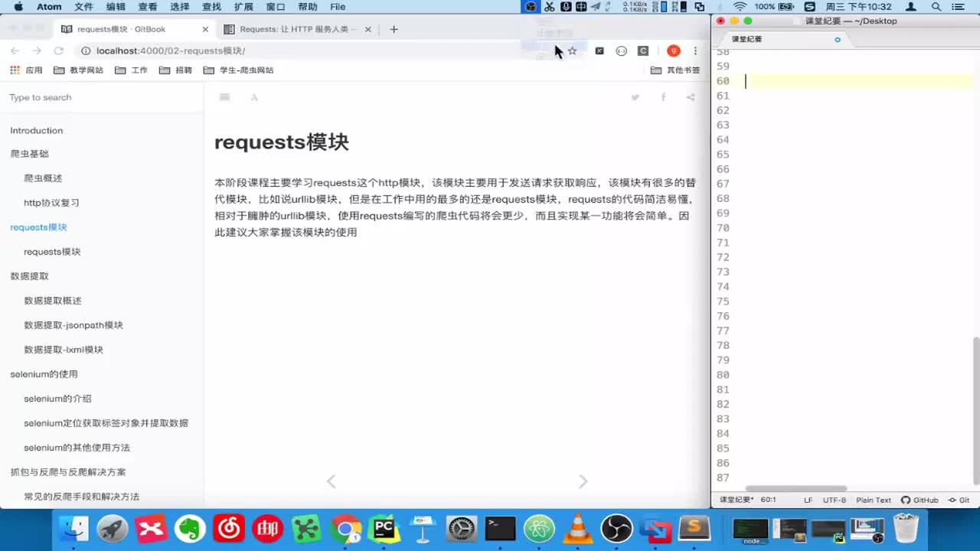Share page via Facebook icon
The height and width of the screenshot is (551, 980).
click(x=663, y=97)
